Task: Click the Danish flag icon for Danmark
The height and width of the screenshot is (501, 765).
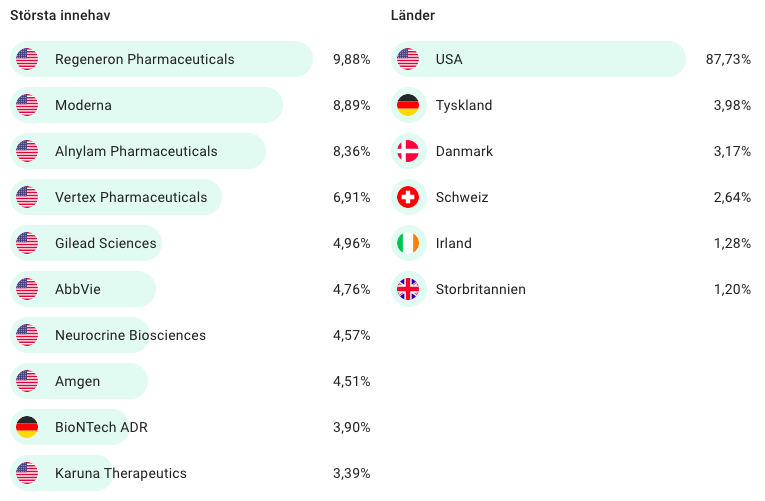Action: click(x=408, y=151)
